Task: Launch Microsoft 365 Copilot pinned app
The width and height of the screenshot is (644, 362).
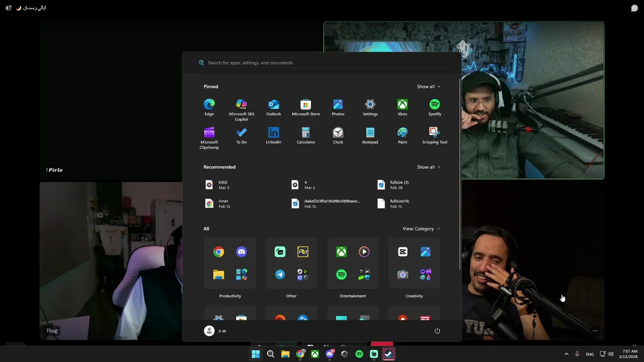Action: click(242, 110)
